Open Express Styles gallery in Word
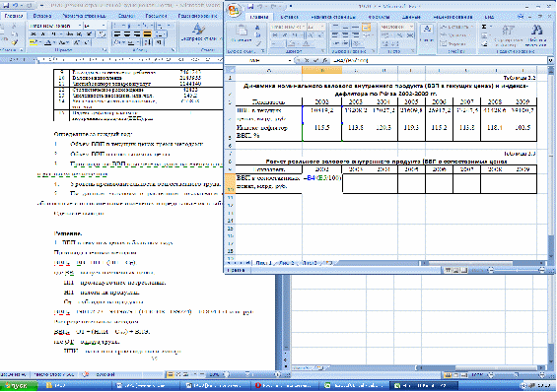This screenshot has width=557, height=392. pos(200,33)
